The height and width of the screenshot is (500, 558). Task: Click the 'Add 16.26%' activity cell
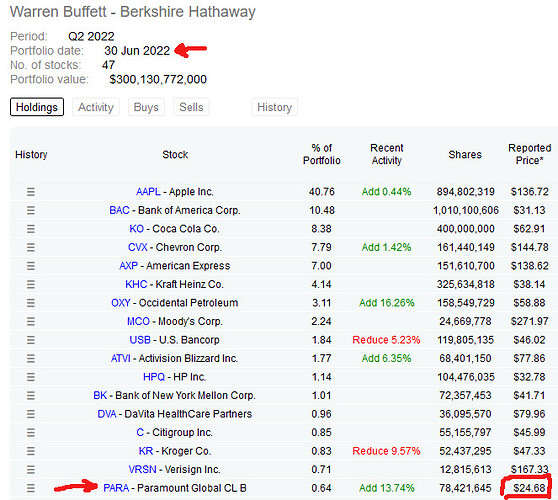point(386,303)
